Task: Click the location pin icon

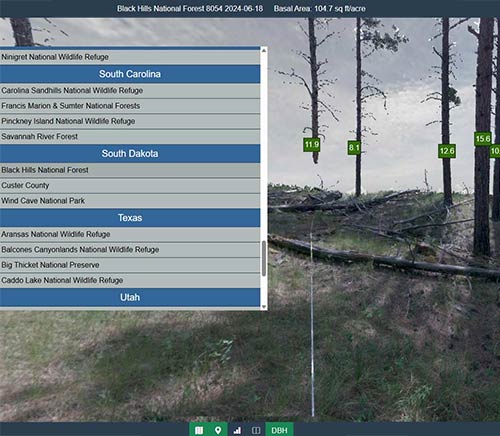Action: pyautogui.click(x=218, y=430)
